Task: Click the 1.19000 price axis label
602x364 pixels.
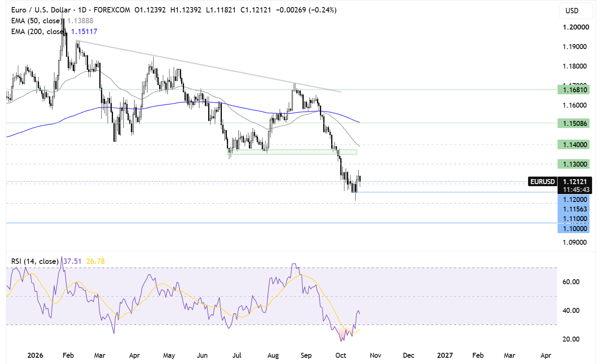Action: tap(575, 47)
